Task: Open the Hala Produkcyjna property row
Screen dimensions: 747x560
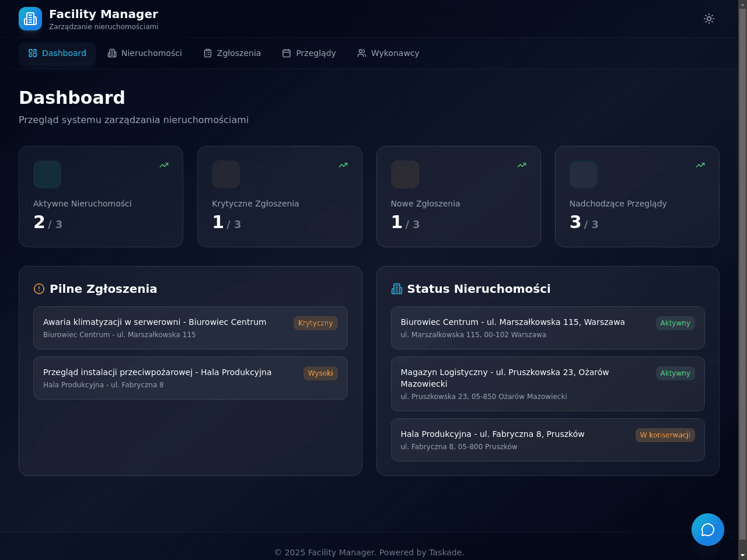Action: 547,440
